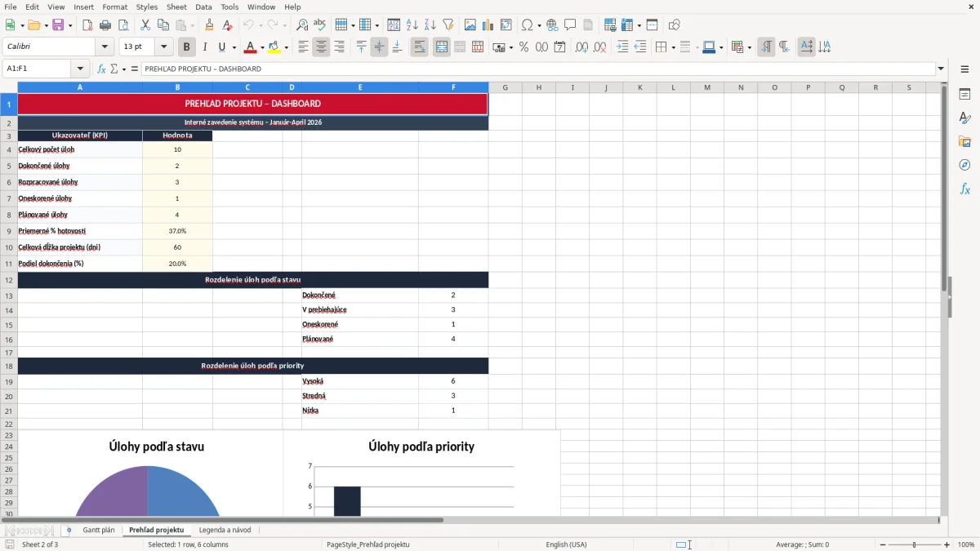Click the Find and Replace icon

coord(302,25)
